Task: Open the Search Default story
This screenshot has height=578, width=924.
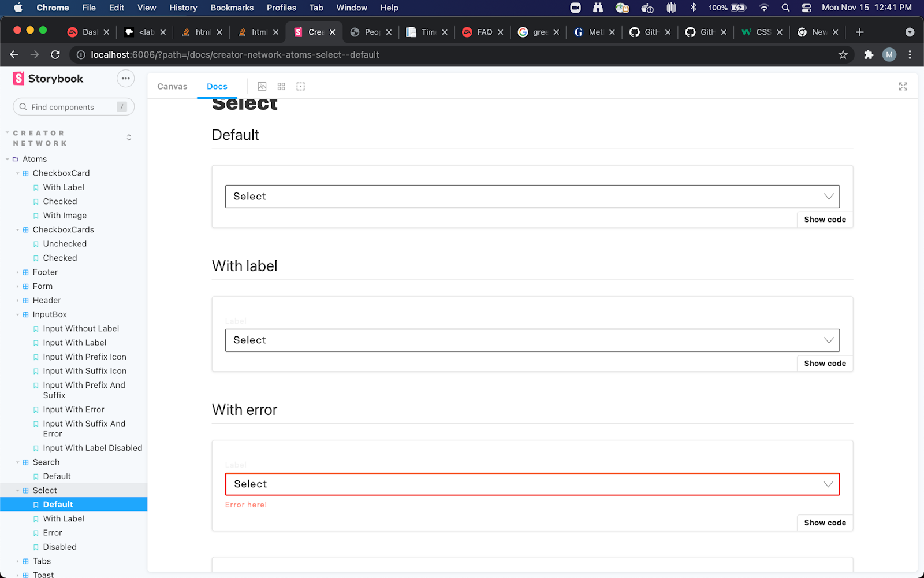Action: click(57, 476)
